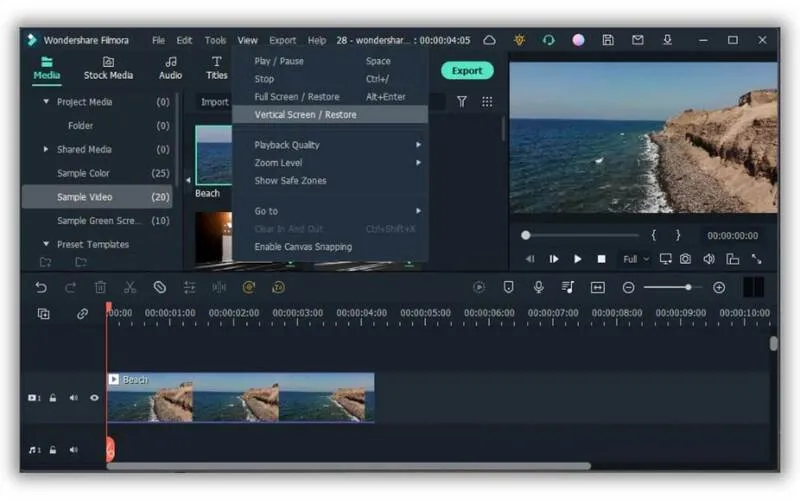
Task: Choose Vertical Screen / Restore menu item
Action: [x=305, y=115]
